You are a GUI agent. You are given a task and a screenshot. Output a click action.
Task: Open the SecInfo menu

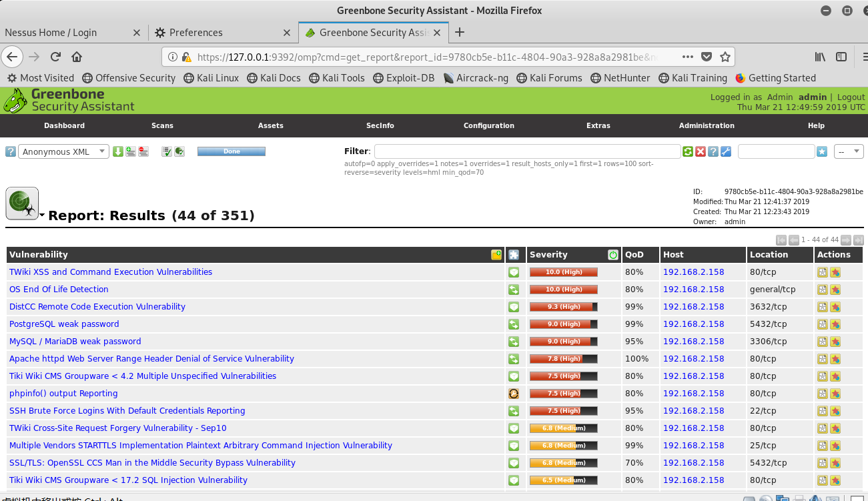[x=380, y=125]
